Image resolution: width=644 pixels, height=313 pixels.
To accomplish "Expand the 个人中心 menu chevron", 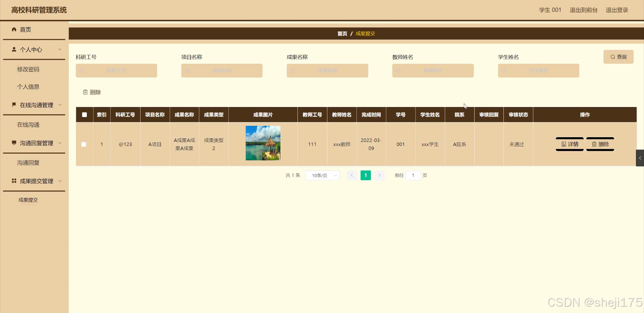I will click(x=60, y=50).
